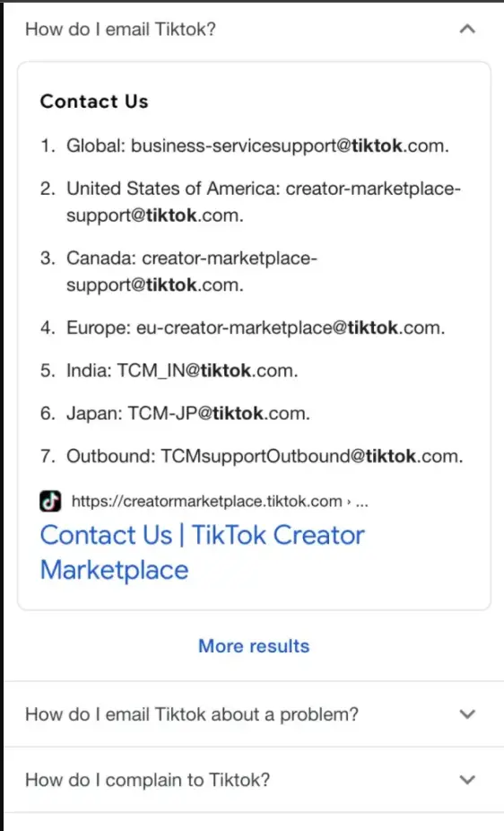Click the word "Marketplace" in the blue title

pyautogui.click(x=115, y=570)
